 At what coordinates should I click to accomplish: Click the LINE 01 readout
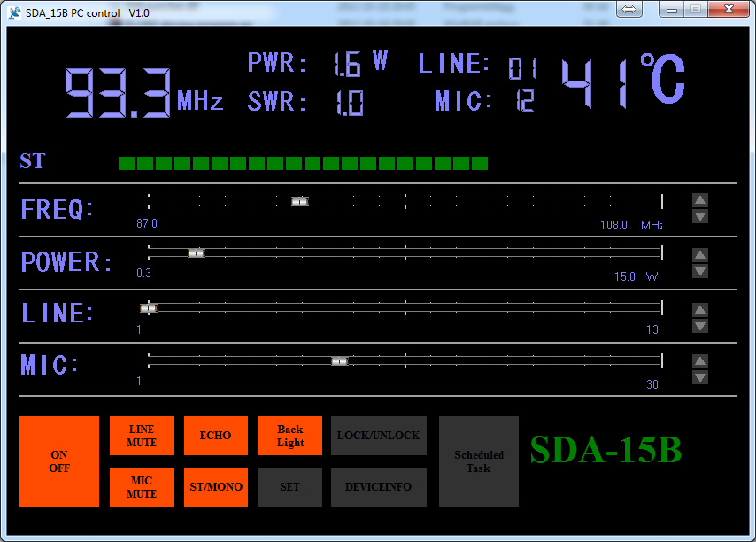click(477, 66)
